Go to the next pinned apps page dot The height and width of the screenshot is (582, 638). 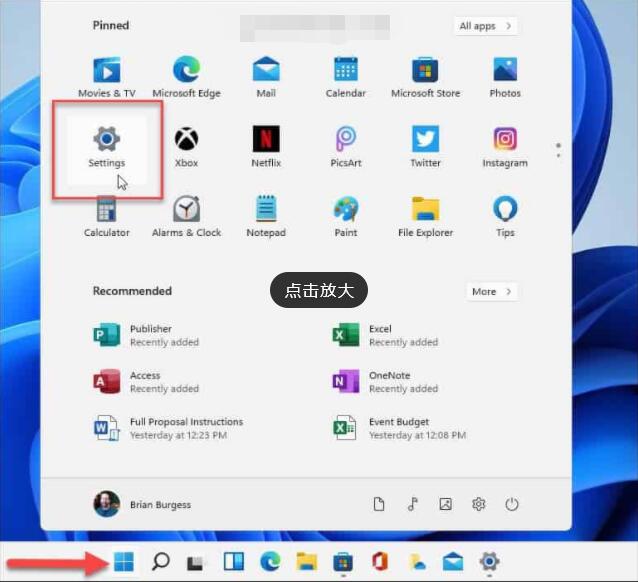tap(558, 155)
